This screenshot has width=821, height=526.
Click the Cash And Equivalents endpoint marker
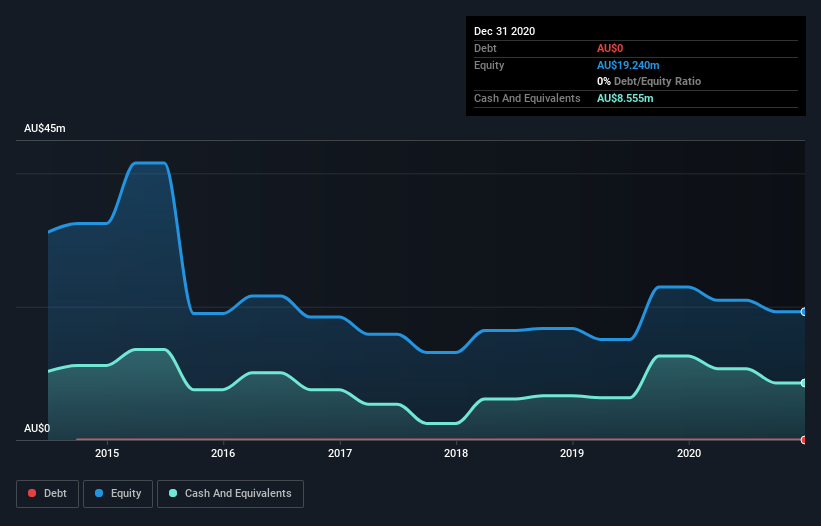(804, 383)
